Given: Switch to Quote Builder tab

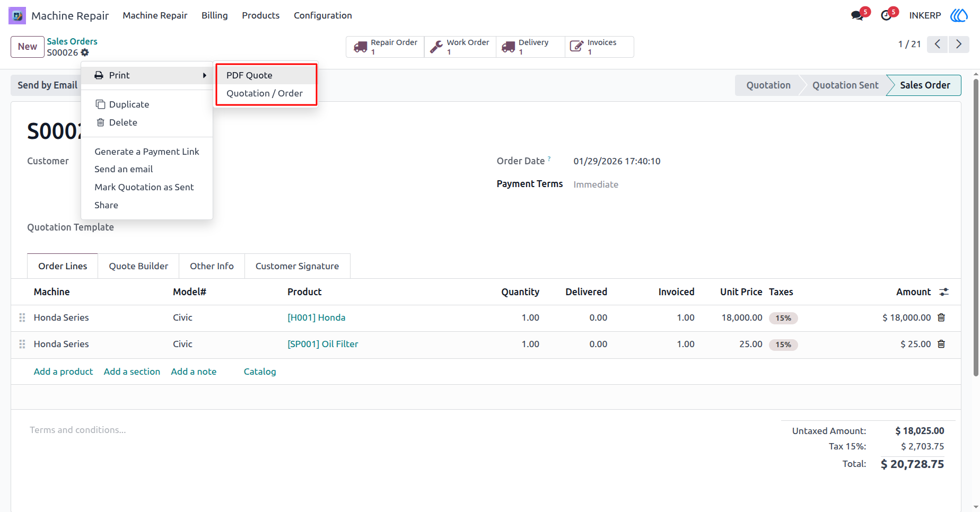Looking at the screenshot, I should point(138,266).
